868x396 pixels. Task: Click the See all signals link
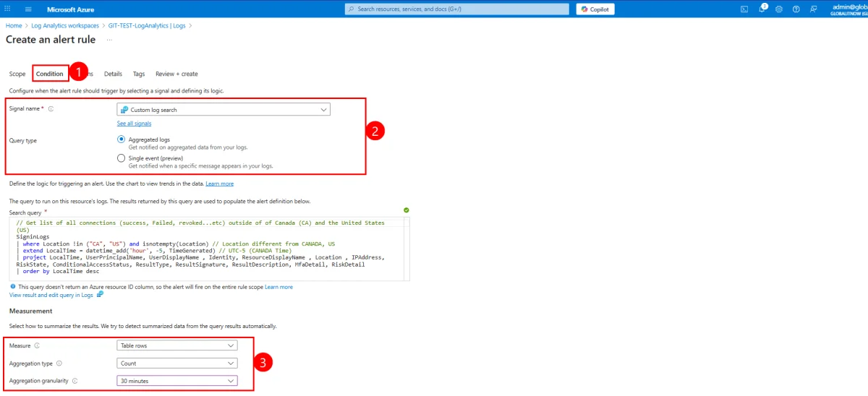point(134,124)
